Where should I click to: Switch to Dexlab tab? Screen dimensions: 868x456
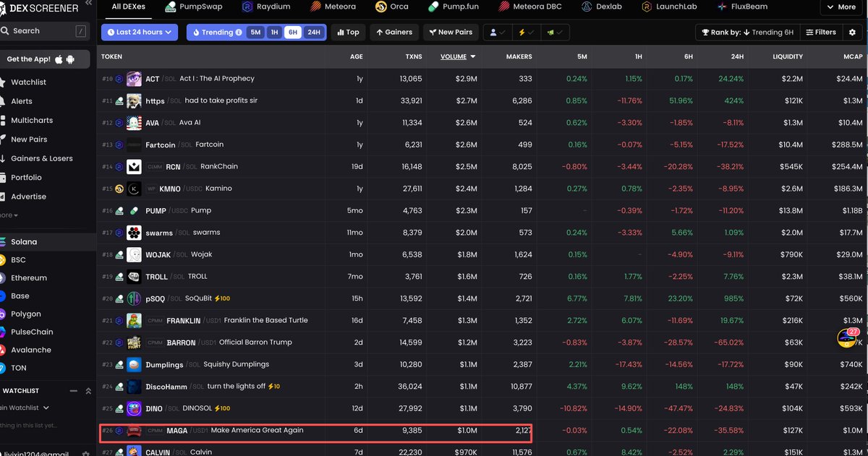coord(603,7)
